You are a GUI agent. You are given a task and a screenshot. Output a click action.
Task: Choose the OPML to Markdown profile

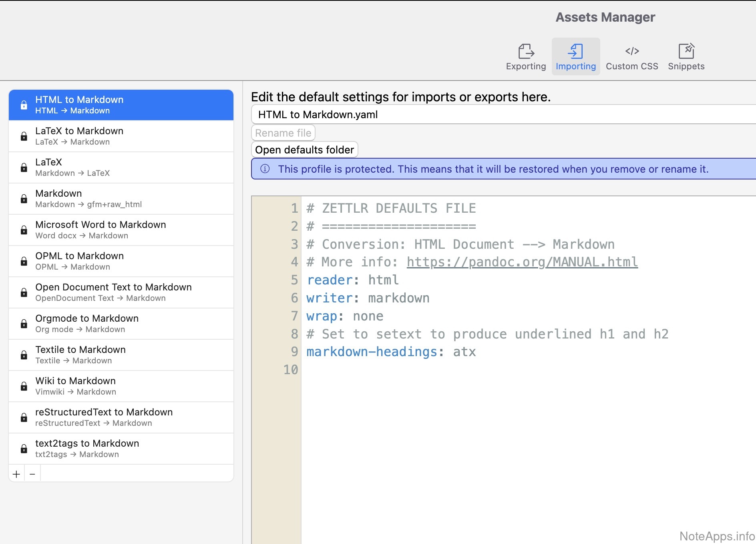click(121, 261)
